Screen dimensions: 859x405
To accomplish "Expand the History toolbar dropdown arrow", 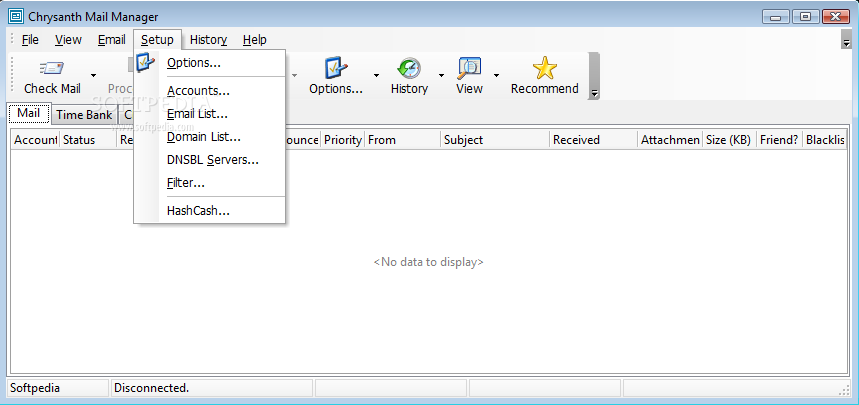I will pos(441,76).
